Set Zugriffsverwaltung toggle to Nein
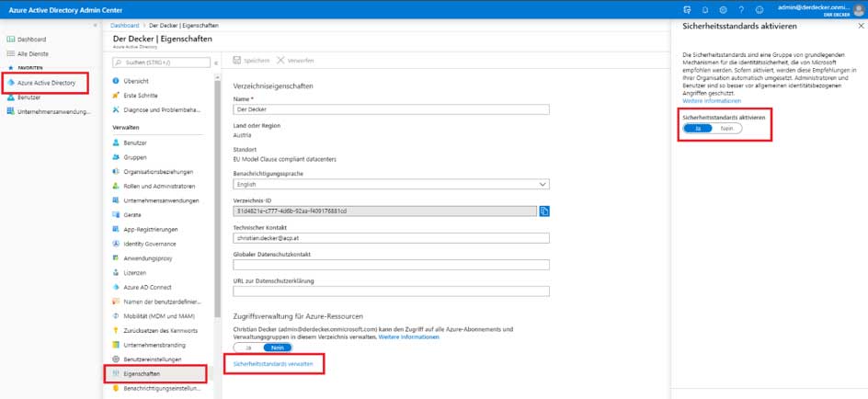Screen dimensions: 868x399 point(278,348)
